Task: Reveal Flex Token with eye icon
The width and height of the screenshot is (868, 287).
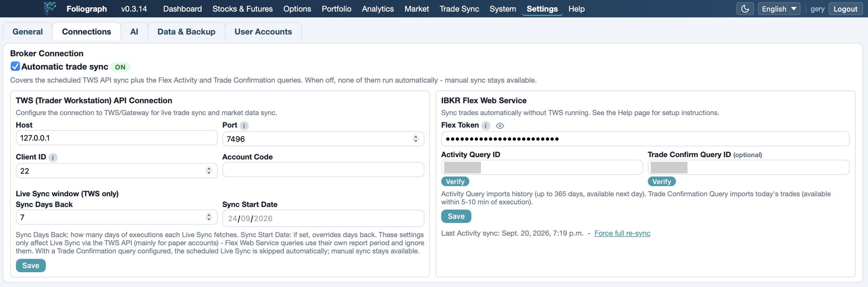Action: click(x=500, y=126)
